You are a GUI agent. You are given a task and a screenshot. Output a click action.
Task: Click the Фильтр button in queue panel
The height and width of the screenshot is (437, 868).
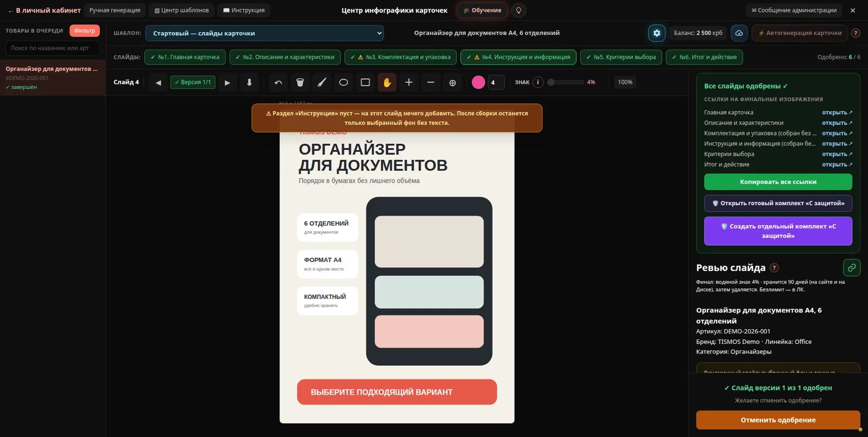click(x=84, y=31)
